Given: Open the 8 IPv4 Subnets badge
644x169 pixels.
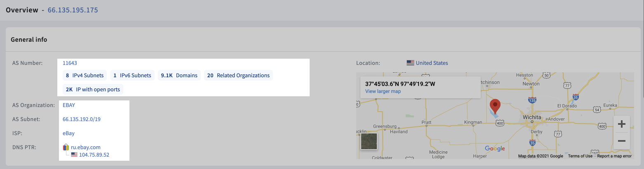Looking at the screenshot, I should click(x=85, y=75).
